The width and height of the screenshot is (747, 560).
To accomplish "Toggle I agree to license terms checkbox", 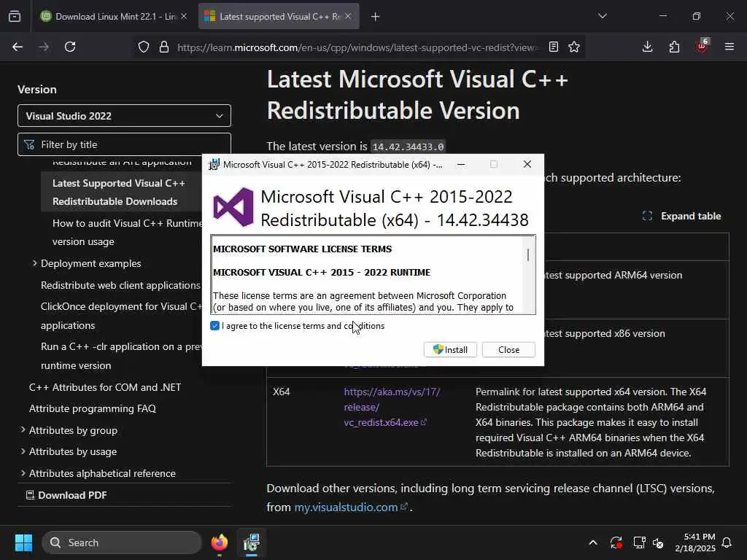I will click(x=215, y=326).
